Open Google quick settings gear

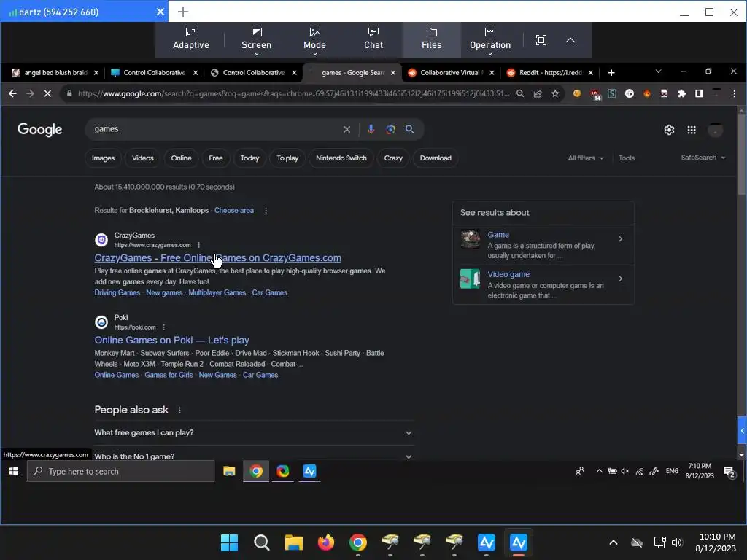pos(669,130)
